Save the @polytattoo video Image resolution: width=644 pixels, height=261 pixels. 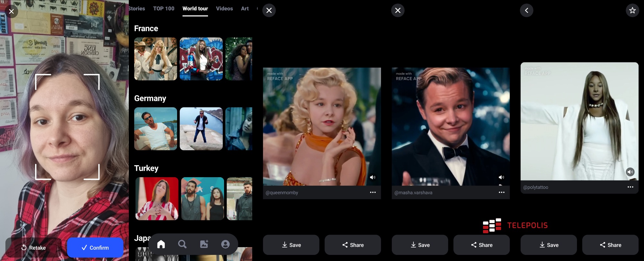549,245
